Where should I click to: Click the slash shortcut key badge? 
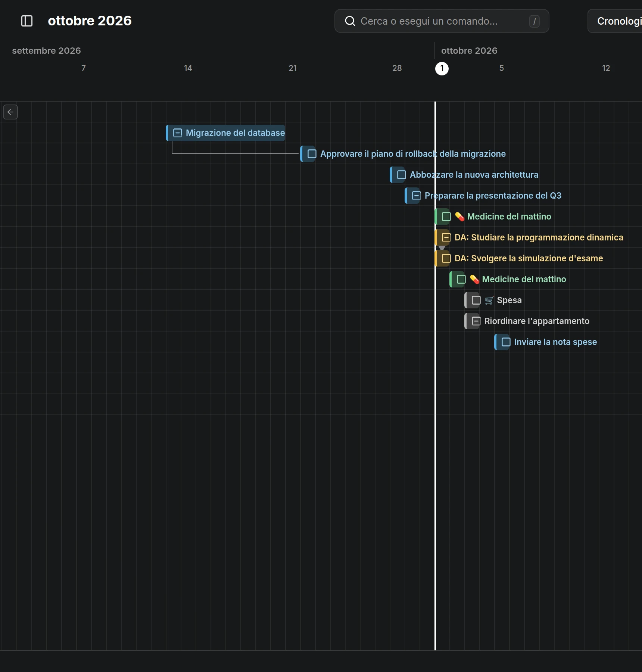coord(534,21)
